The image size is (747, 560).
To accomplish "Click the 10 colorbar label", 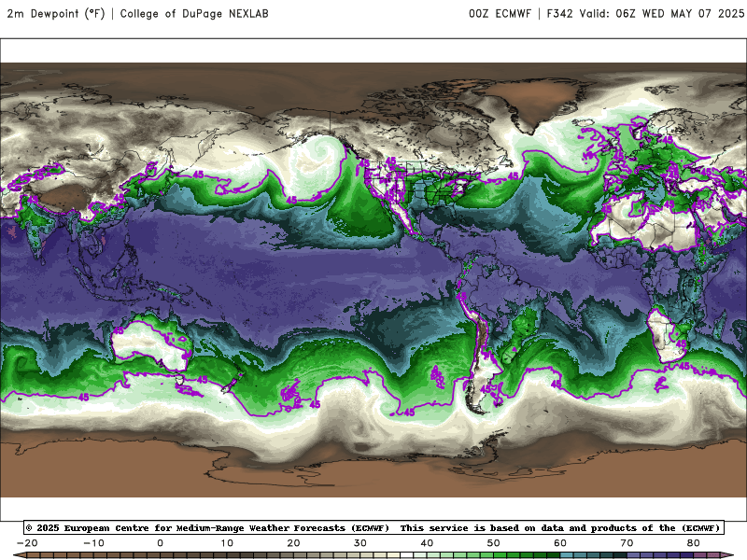I will (x=227, y=543).
